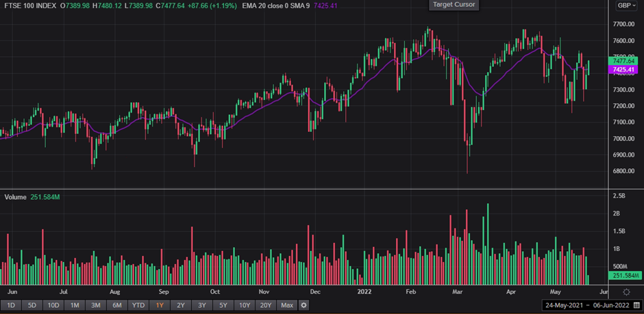Click the green 251.584M tag on volume axis
Screen dimensions: 644x314
tap(625, 276)
